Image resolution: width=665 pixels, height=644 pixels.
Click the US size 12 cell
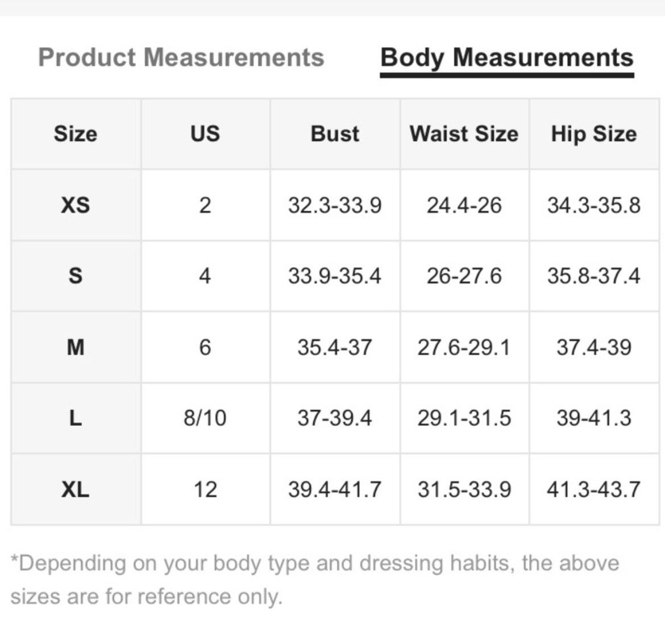coord(205,489)
